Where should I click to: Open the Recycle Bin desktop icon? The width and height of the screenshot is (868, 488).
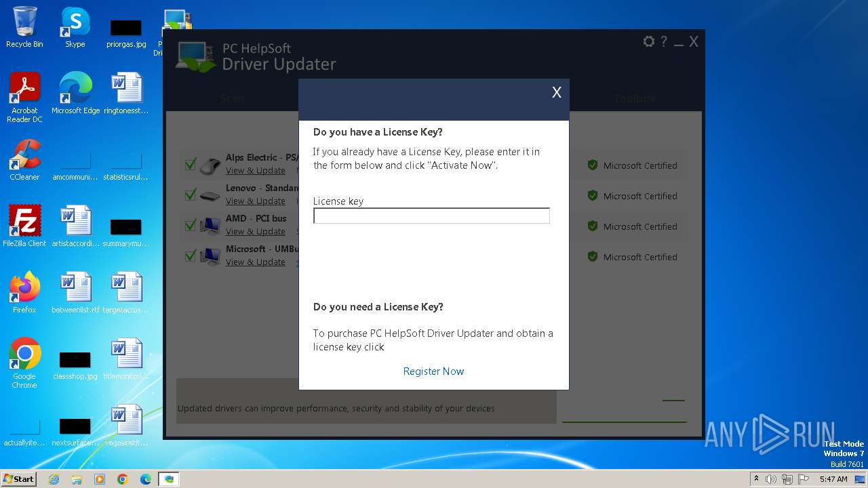coord(24,27)
